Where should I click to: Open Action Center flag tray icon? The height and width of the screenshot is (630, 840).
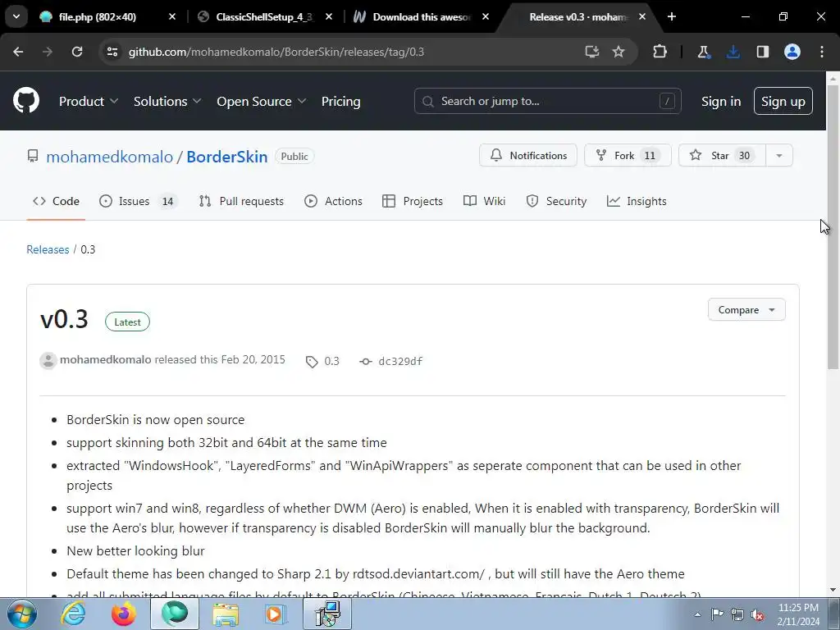pyautogui.click(x=717, y=614)
